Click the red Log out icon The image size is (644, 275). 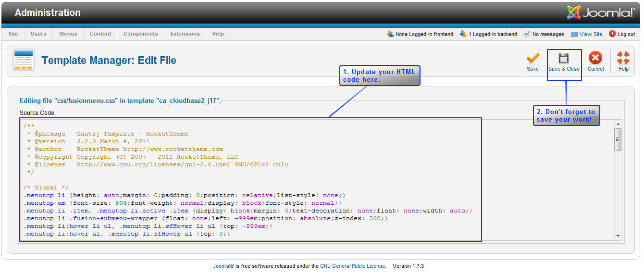pos(612,34)
